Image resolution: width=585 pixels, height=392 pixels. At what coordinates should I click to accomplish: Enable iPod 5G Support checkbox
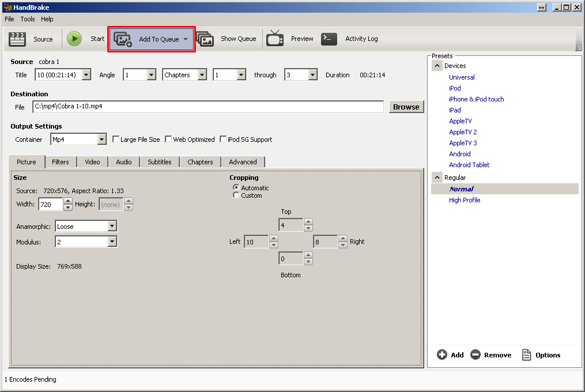pos(223,140)
